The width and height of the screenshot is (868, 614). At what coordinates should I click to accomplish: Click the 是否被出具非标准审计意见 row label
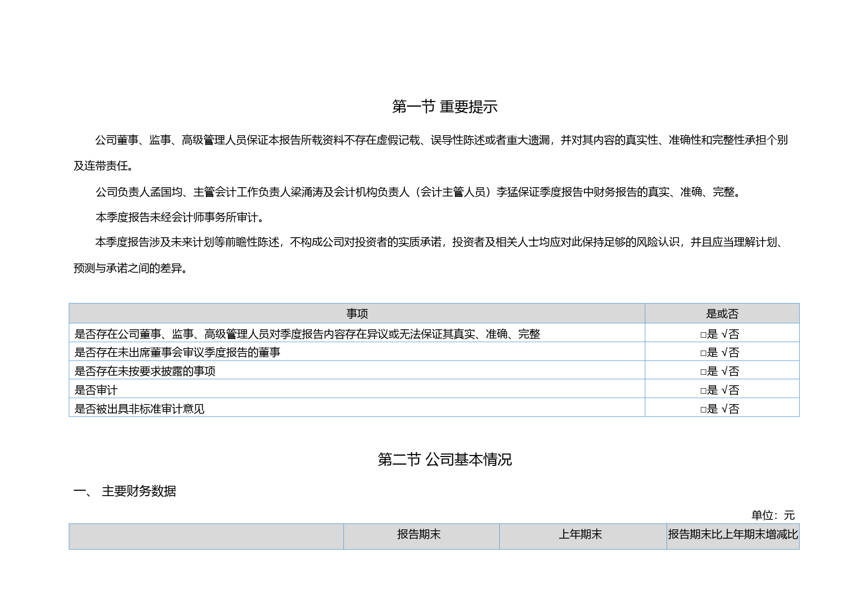click(139, 409)
